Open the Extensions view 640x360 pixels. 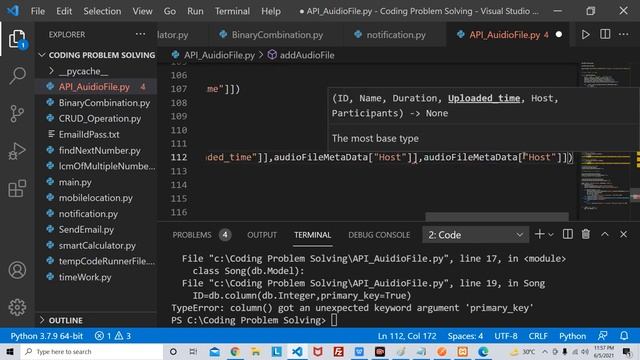click(x=17, y=189)
